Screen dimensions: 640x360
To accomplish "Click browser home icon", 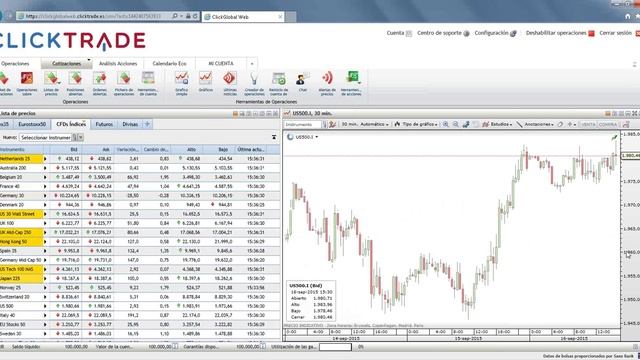I will [627, 16].
